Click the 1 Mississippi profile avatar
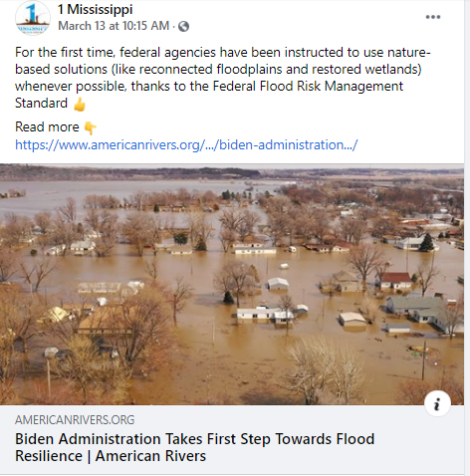This screenshot has height=476, width=470. pyautogui.click(x=33, y=18)
